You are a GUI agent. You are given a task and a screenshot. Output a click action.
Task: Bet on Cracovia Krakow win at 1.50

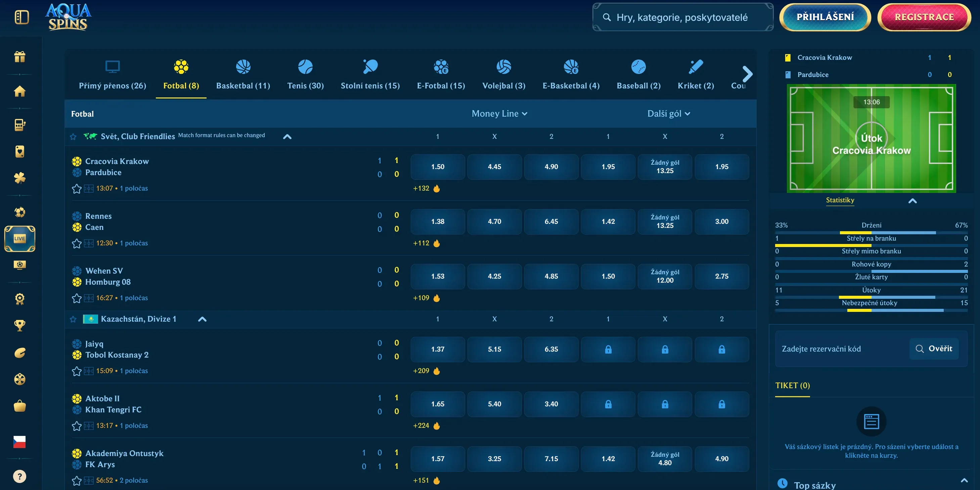click(438, 167)
